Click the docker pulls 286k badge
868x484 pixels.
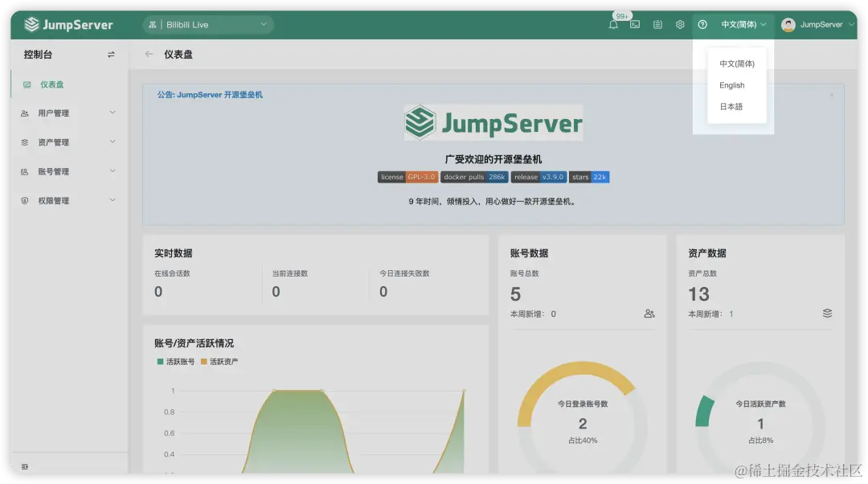coord(474,177)
